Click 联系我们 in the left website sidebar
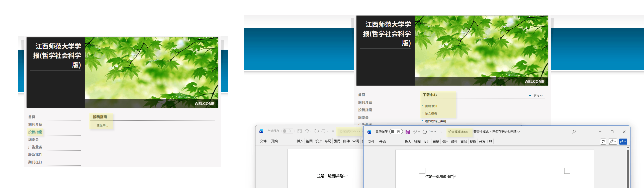This screenshot has height=188, width=644. tap(35, 155)
